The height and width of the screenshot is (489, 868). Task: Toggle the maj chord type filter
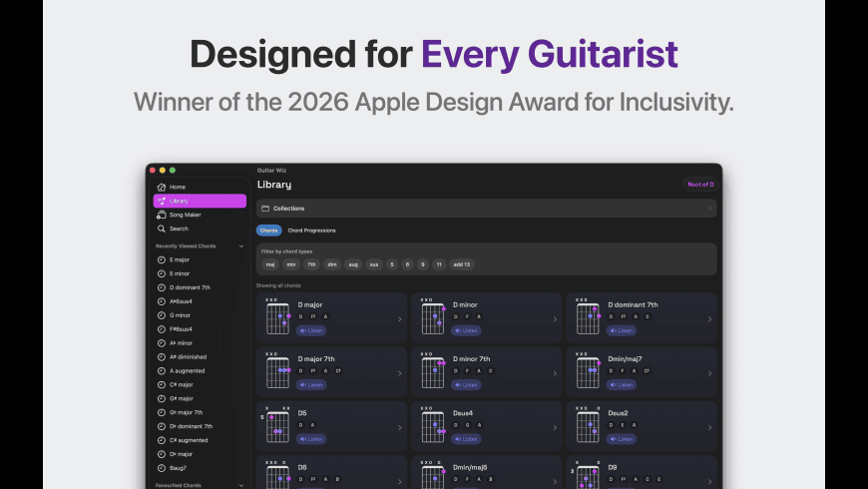click(270, 264)
